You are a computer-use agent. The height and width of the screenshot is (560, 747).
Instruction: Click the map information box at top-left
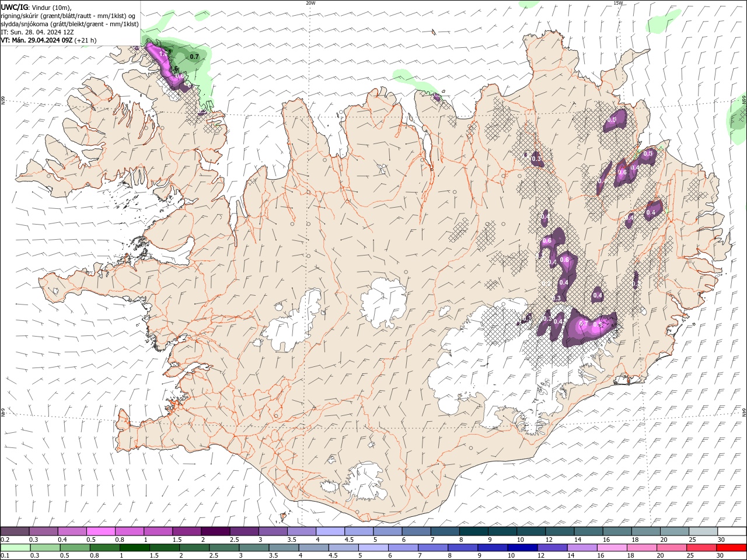[70, 23]
